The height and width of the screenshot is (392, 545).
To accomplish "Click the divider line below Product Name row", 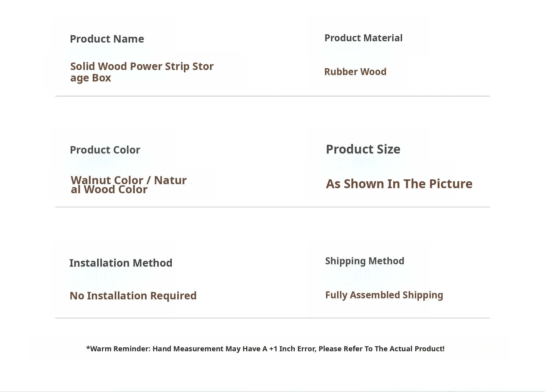I will pyautogui.click(x=272, y=96).
